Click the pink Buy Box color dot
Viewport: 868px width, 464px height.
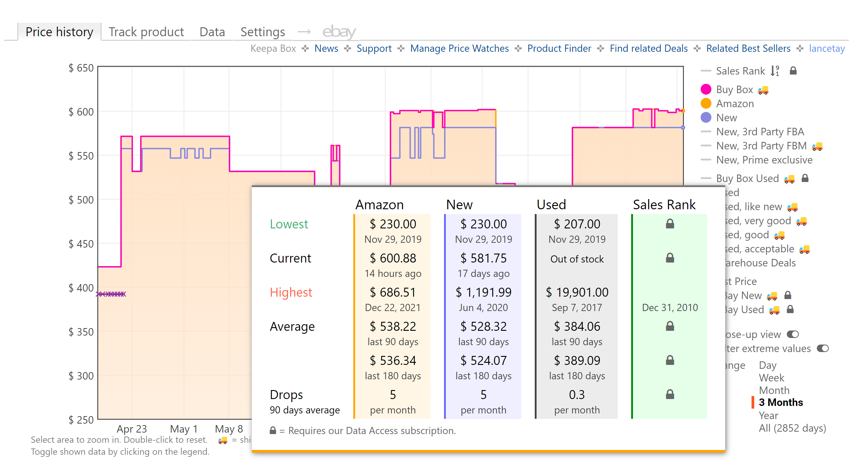pyautogui.click(x=706, y=89)
